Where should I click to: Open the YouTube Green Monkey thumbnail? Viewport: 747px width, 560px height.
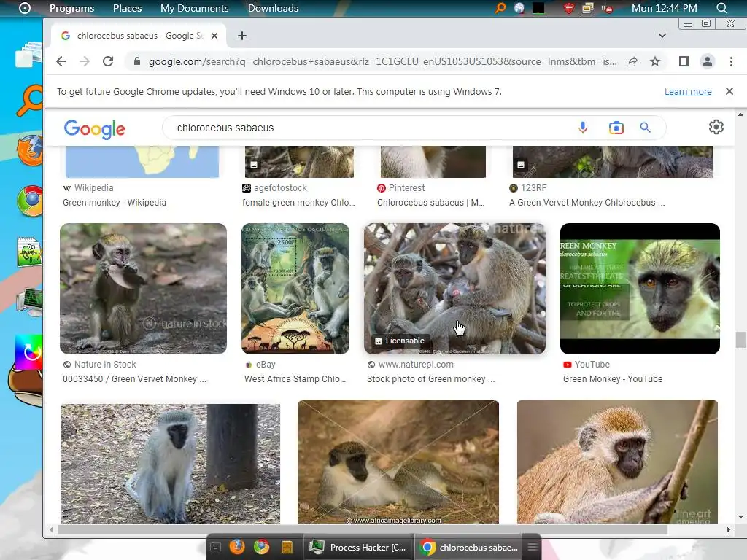640,289
